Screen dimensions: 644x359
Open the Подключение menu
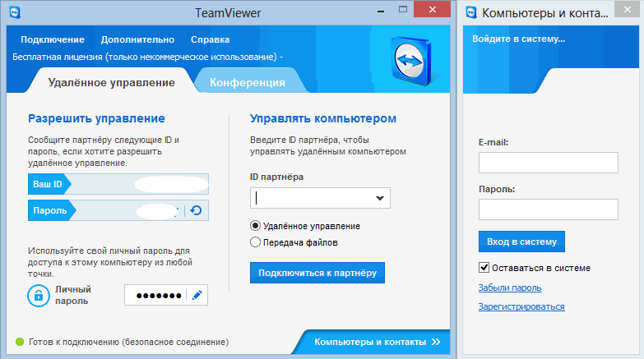[x=53, y=39]
